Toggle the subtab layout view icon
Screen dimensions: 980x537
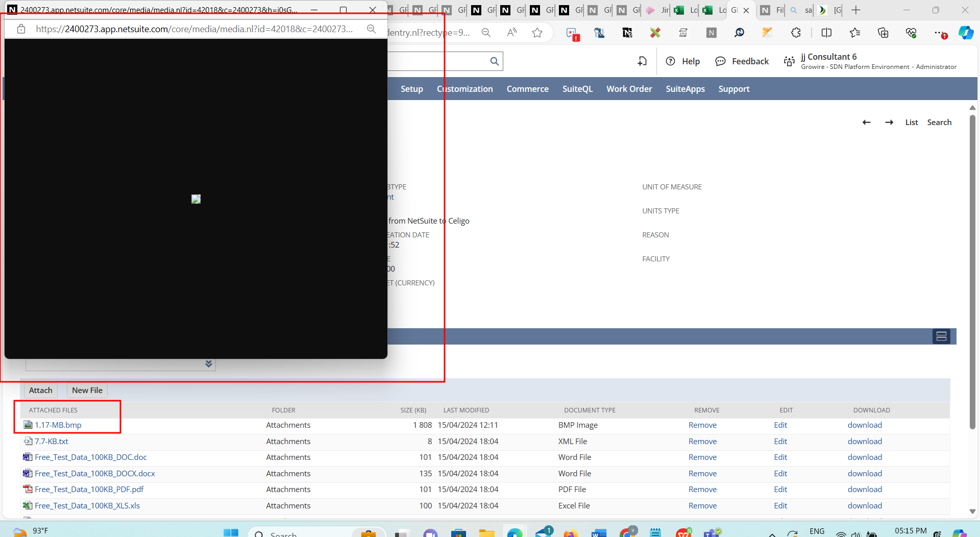pos(941,336)
